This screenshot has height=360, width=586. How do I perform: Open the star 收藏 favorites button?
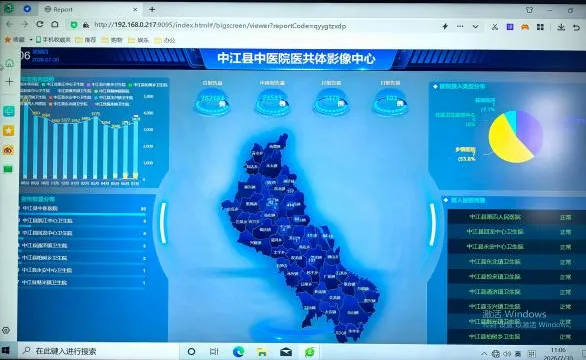click(x=14, y=39)
